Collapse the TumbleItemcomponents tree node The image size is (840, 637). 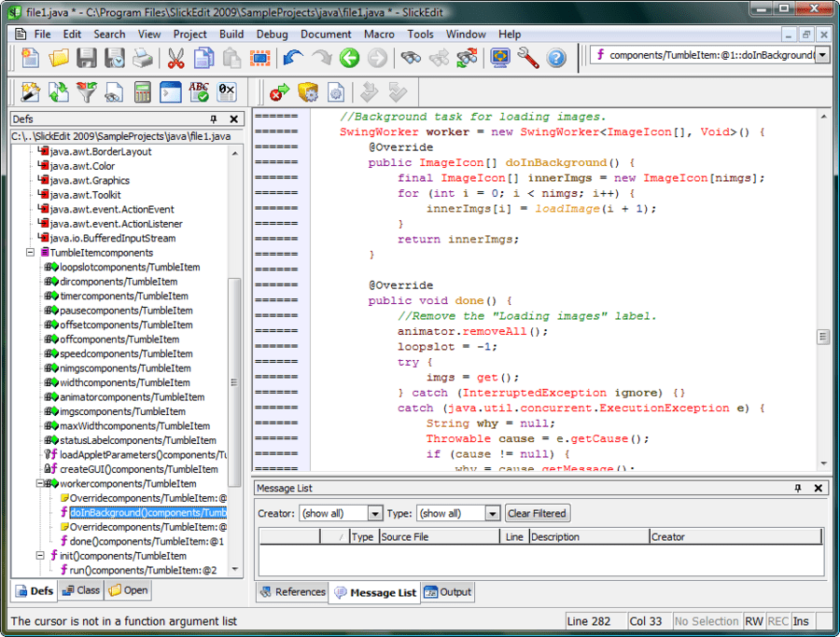(x=31, y=252)
